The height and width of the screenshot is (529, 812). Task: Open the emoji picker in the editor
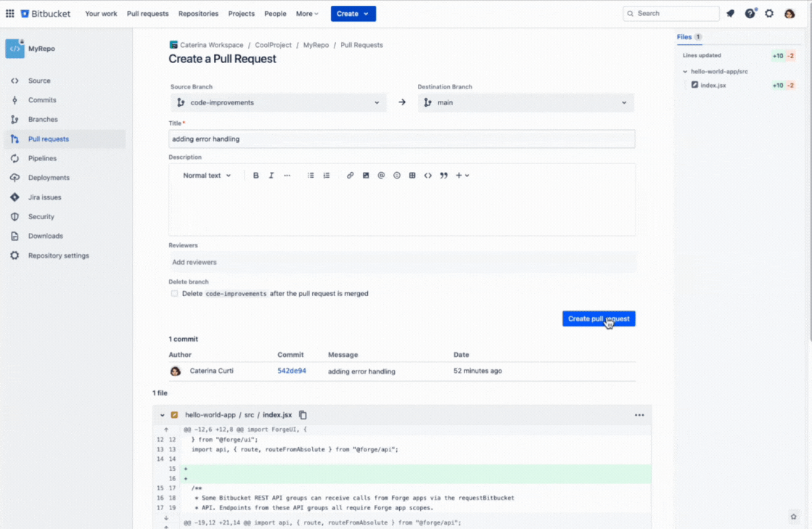coord(396,175)
